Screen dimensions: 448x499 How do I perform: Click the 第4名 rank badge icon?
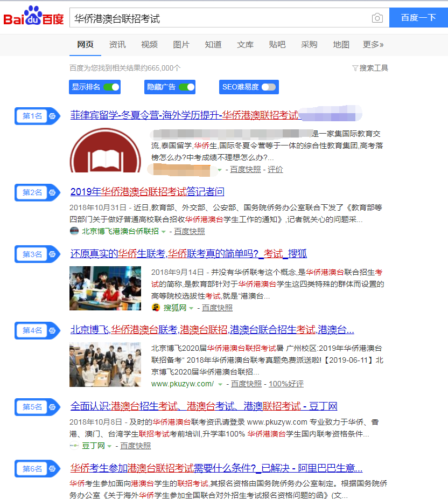point(37,330)
